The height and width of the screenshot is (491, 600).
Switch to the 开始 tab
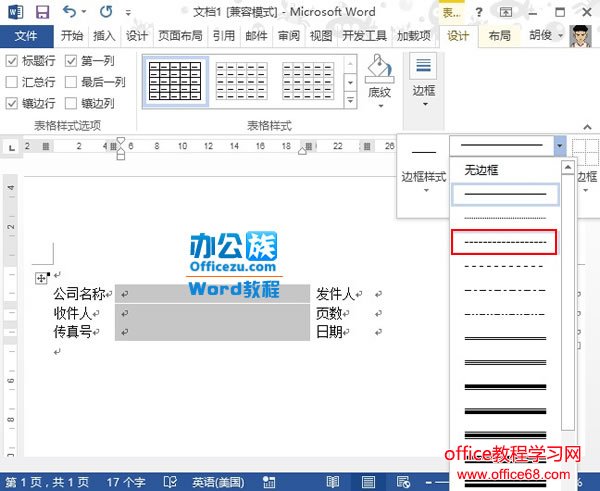72,36
